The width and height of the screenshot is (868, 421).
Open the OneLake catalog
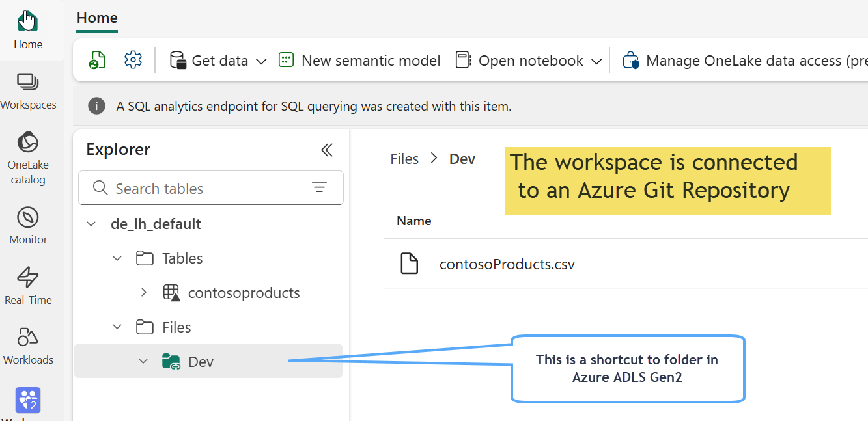click(x=28, y=159)
